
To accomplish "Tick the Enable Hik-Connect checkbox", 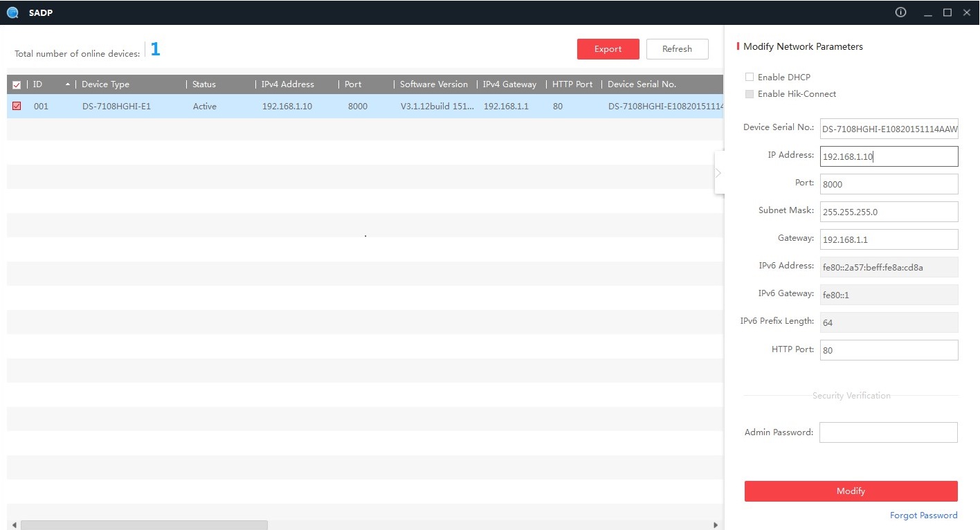I will pyautogui.click(x=749, y=93).
